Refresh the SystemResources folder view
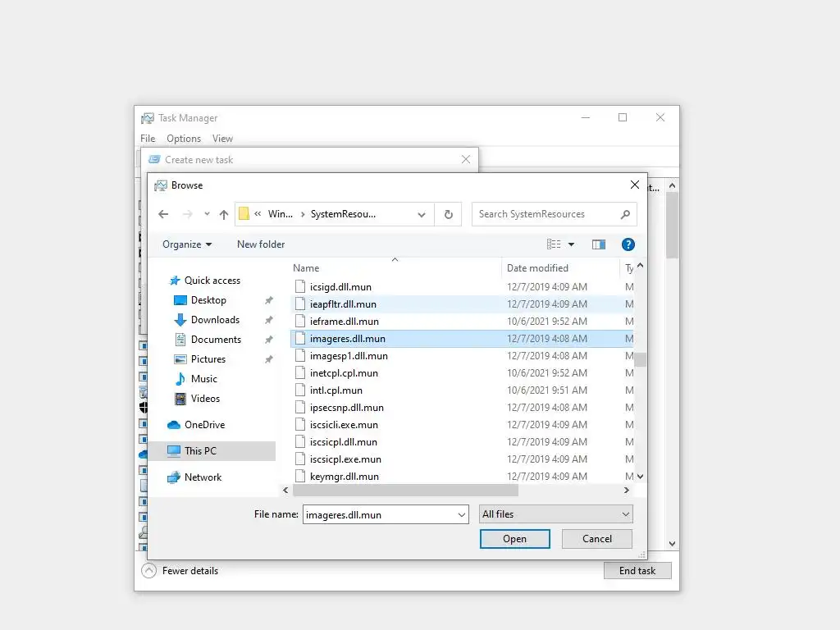This screenshot has height=630, width=840. pos(449,214)
